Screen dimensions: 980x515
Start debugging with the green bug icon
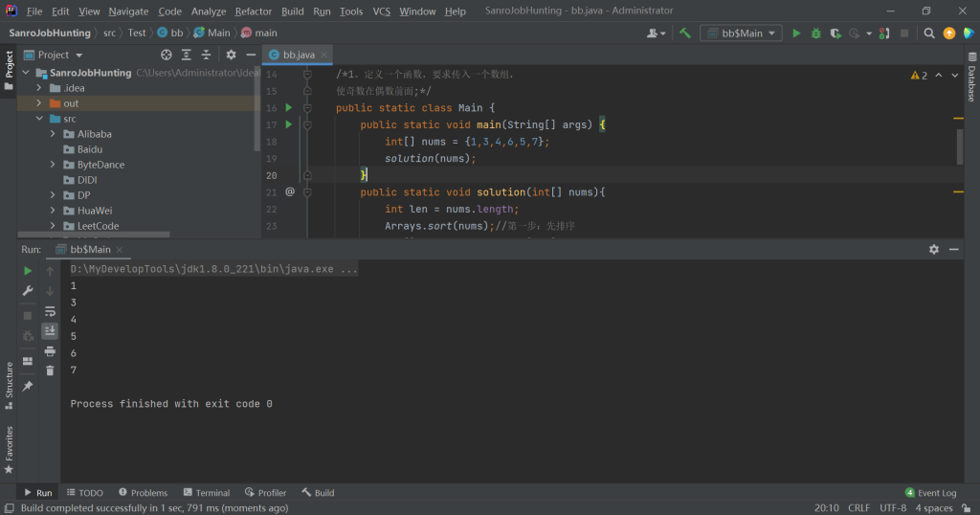(x=815, y=33)
